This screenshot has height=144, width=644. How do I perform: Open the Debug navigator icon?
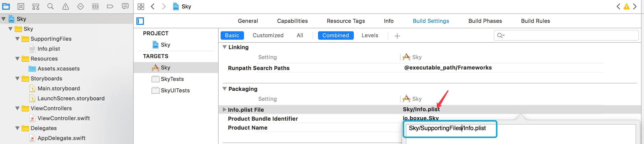click(95, 6)
